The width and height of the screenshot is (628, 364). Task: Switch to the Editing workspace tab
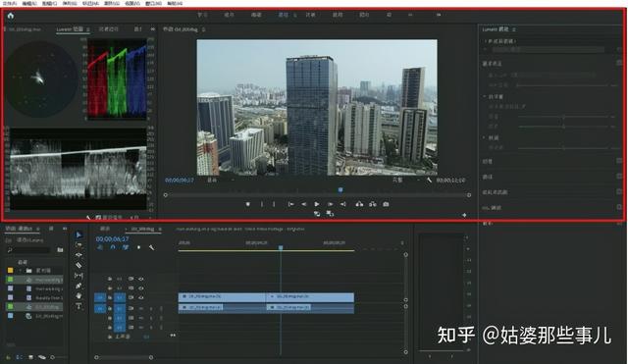(x=256, y=15)
